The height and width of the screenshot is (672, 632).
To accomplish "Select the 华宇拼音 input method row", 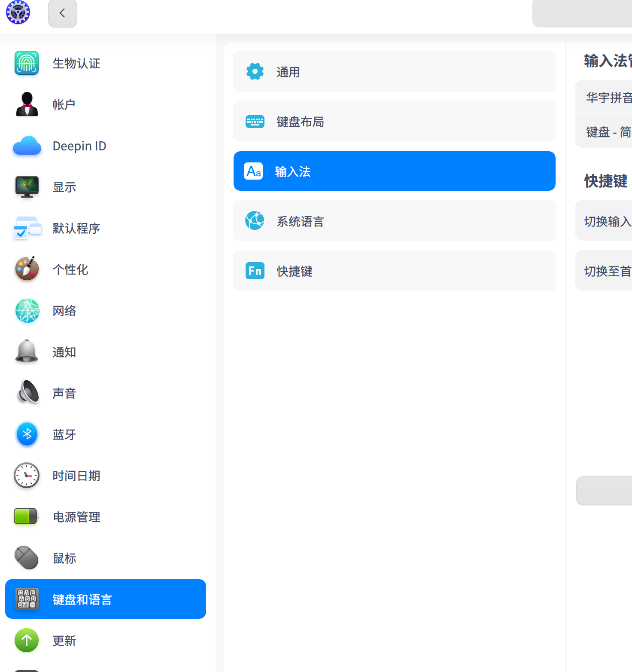I will [x=604, y=97].
